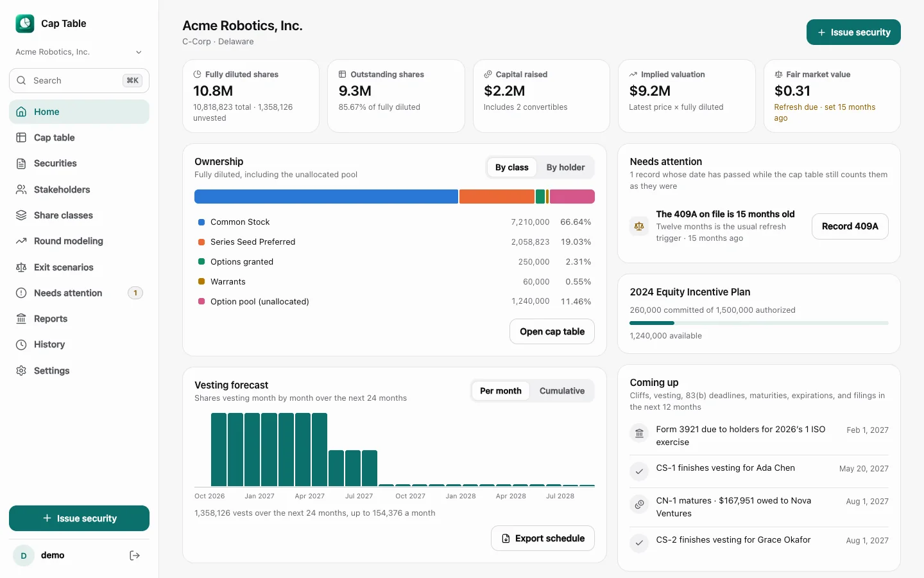
Task: Open the Stakeholders page
Action: (79, 189)
